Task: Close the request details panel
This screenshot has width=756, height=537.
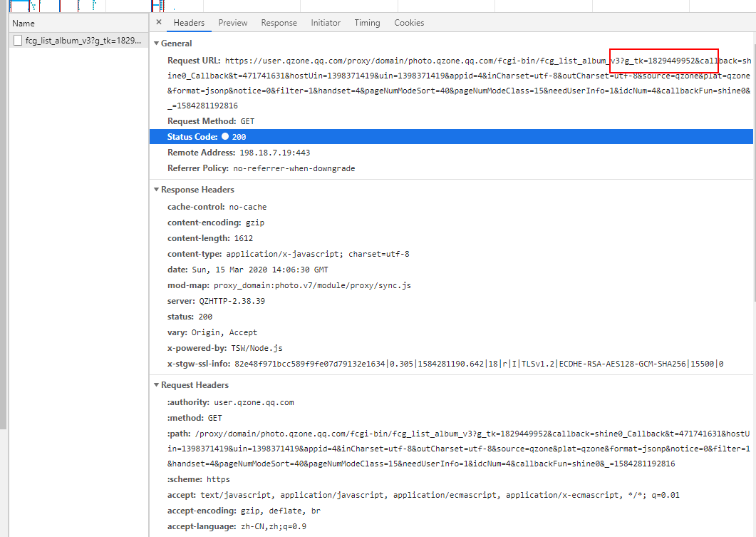Action: pyautogui.click(x=159, y=22)
